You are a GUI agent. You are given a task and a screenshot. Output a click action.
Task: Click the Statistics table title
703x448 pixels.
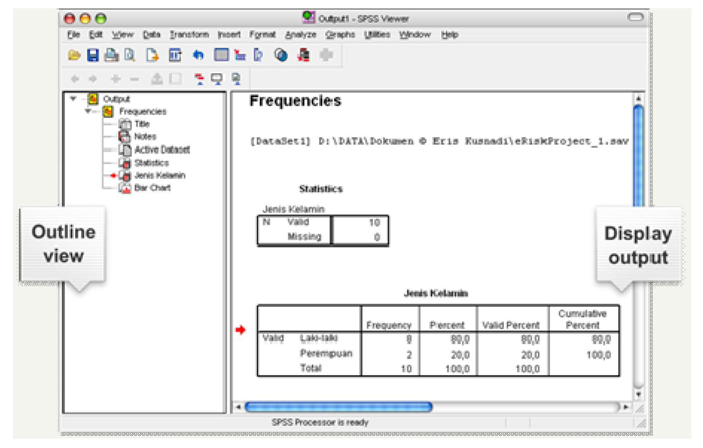(321, 189)
